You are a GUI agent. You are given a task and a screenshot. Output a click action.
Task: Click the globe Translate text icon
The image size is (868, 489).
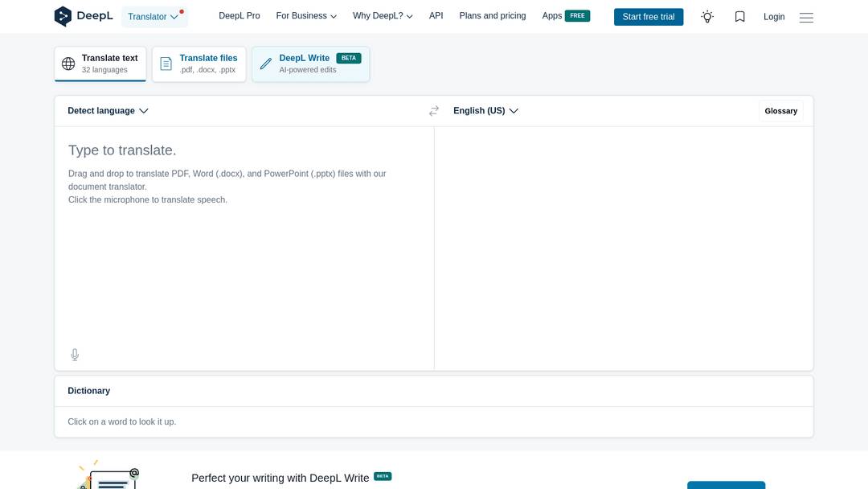pos(68,64)
